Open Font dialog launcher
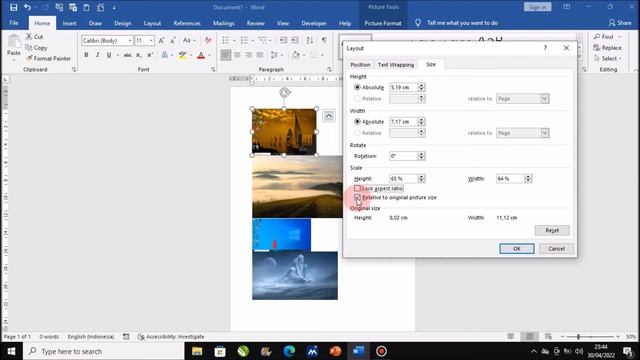This screenshot has height=360, width=640. click(213, 69)
